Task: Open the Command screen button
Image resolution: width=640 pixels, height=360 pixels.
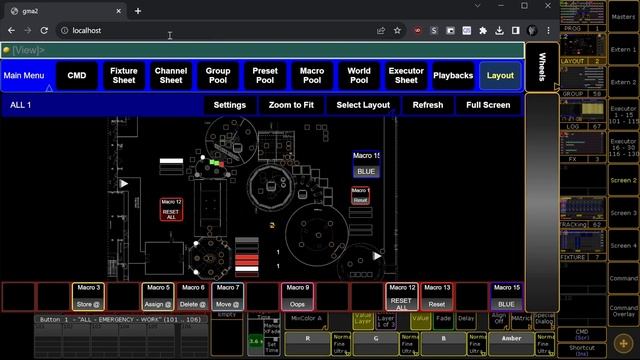Action: [x=623, y=278]
